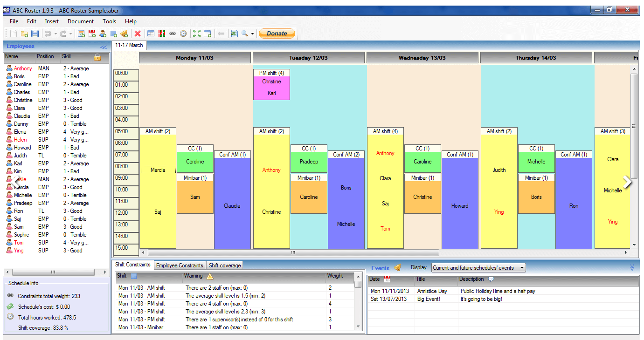Select the magnifier zoom tool
Screen dimensions: 644x340
pos(244,34)
